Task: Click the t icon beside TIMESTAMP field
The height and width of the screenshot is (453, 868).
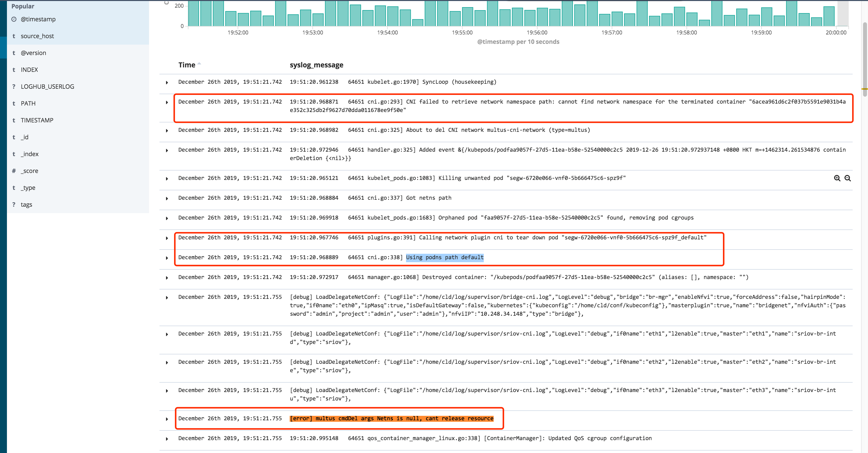Action: pos(13,120)
